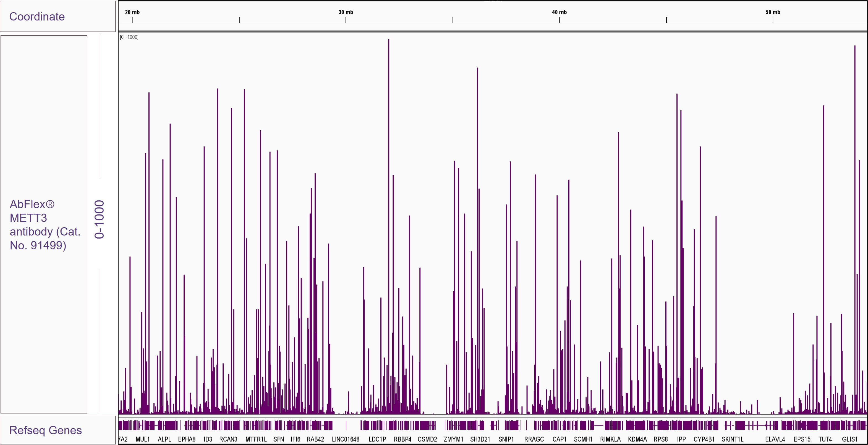Click the tallest peak above LDC1P
The height and width of the screenshot is (445, 868).
click(x=388, y=226)
